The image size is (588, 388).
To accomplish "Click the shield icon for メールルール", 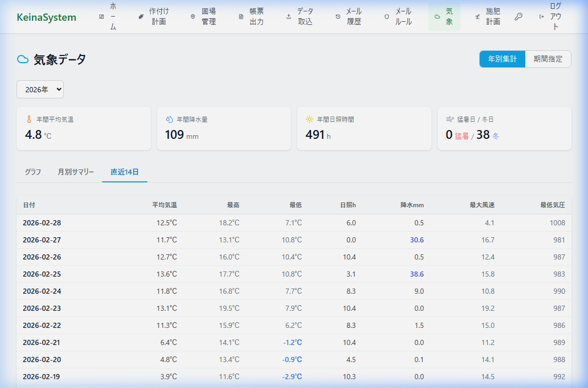I will (x=386, y=17).
